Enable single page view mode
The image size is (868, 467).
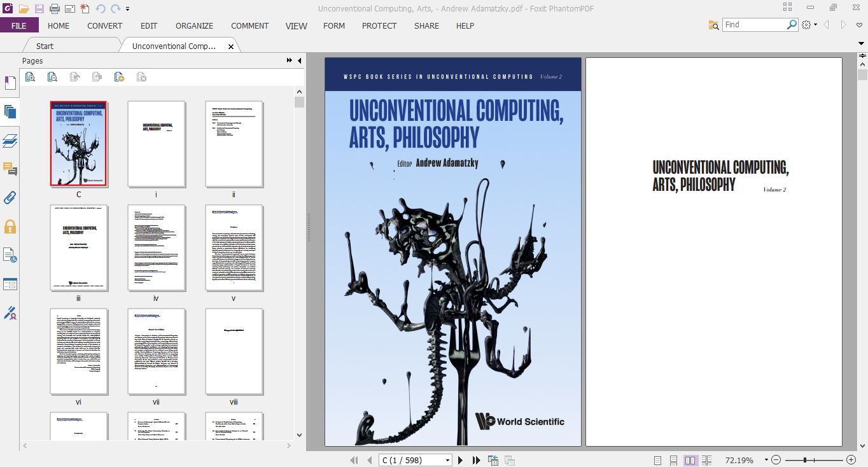coord(658,460)
